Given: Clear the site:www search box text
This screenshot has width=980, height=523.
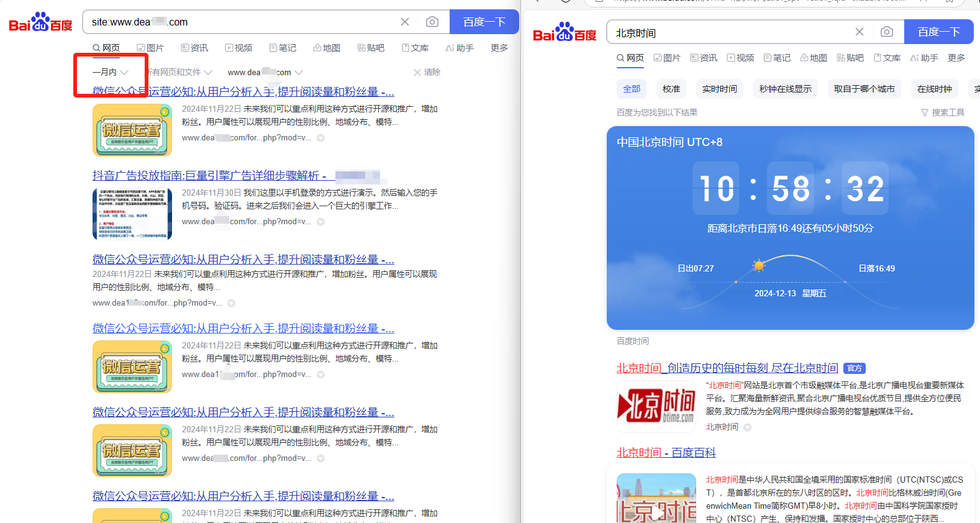Looking at the screenshot, I should (405, 22).
